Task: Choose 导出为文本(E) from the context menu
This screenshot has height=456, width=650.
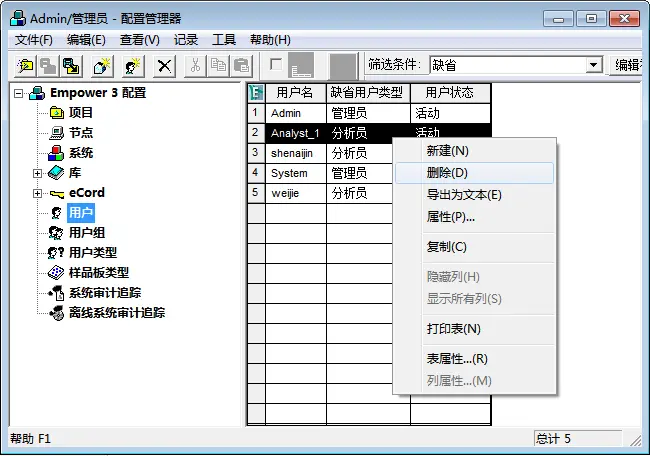Action: (474, 194)
